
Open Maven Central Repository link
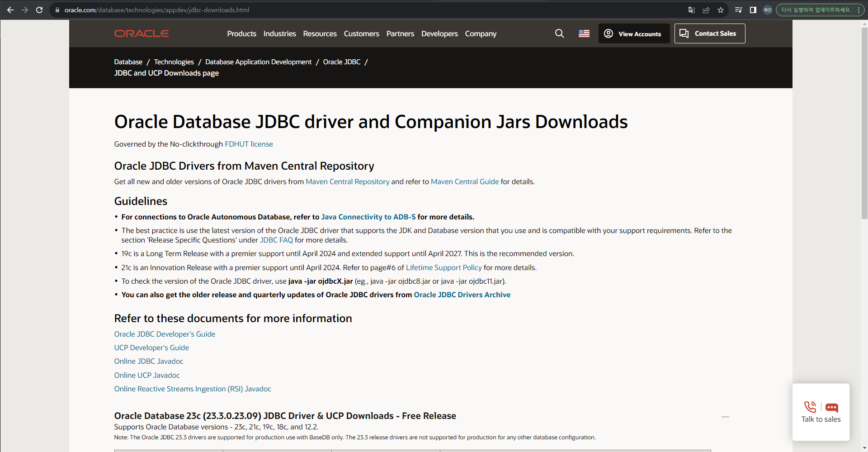pyautogui.click(x=347, y=181)
